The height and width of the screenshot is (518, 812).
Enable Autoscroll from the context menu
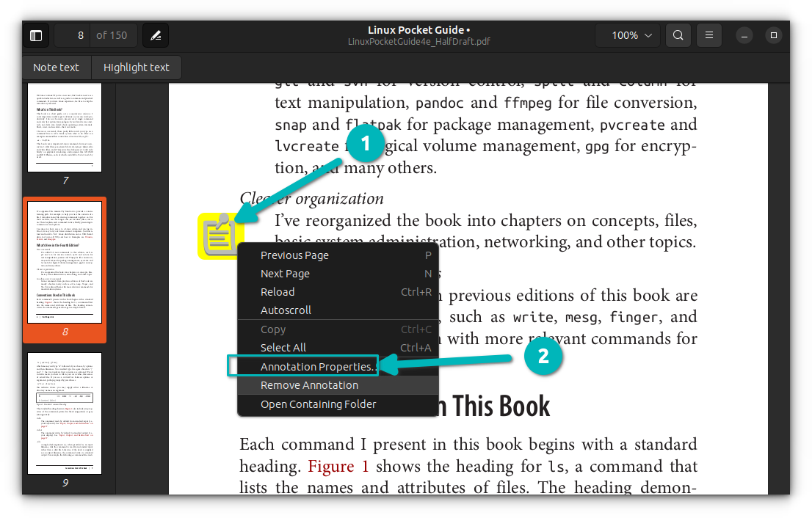pyautogui.click(x=286, y=310)
